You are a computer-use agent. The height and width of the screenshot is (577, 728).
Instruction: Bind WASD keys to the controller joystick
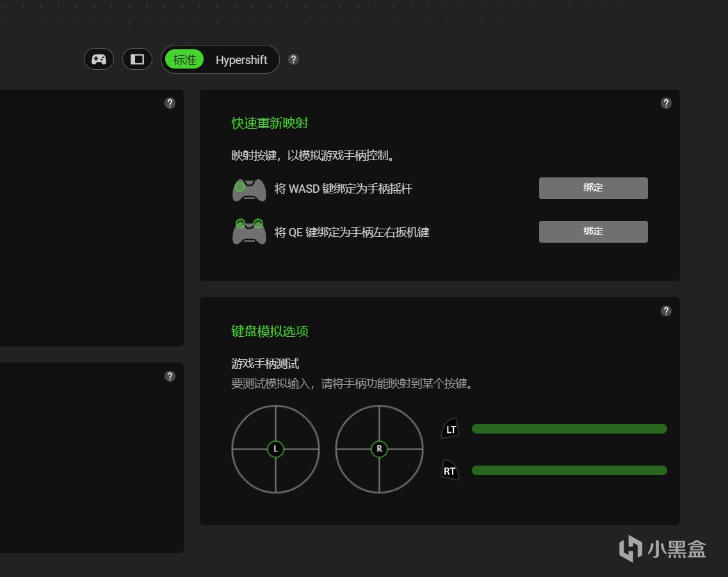coord(593,188)
